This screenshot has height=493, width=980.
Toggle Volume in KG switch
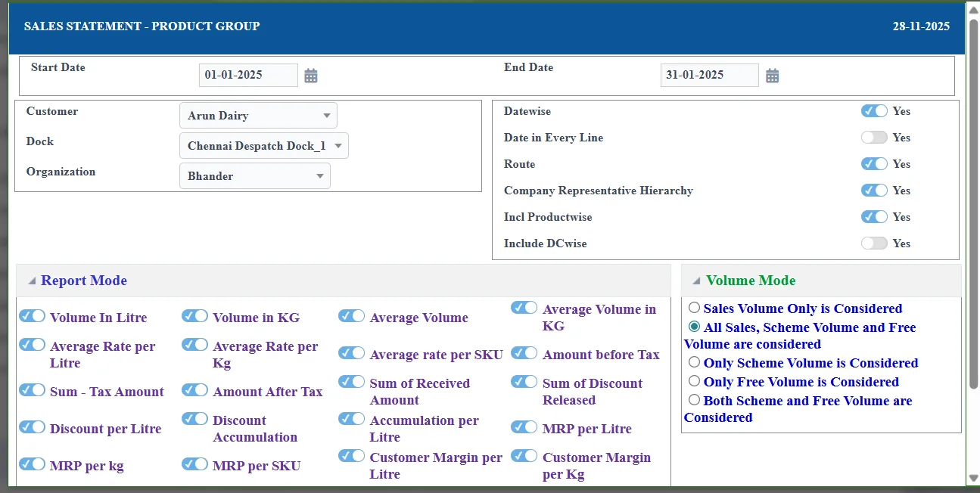[x=195, y=316]
